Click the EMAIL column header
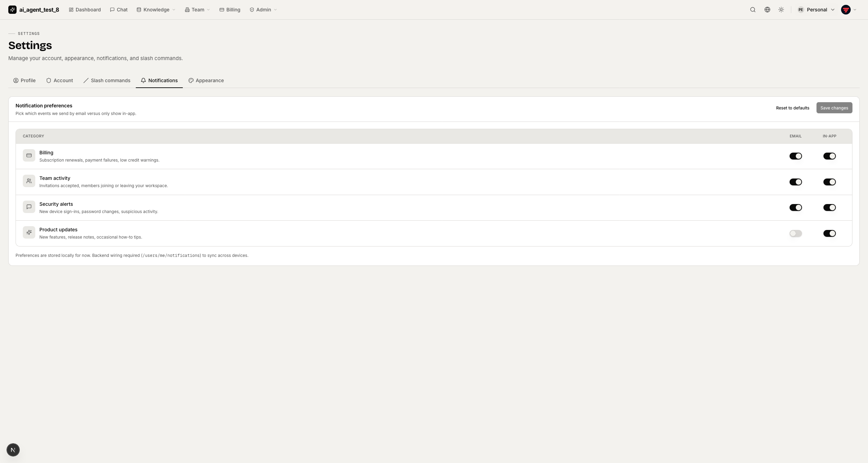 (795, 136)
